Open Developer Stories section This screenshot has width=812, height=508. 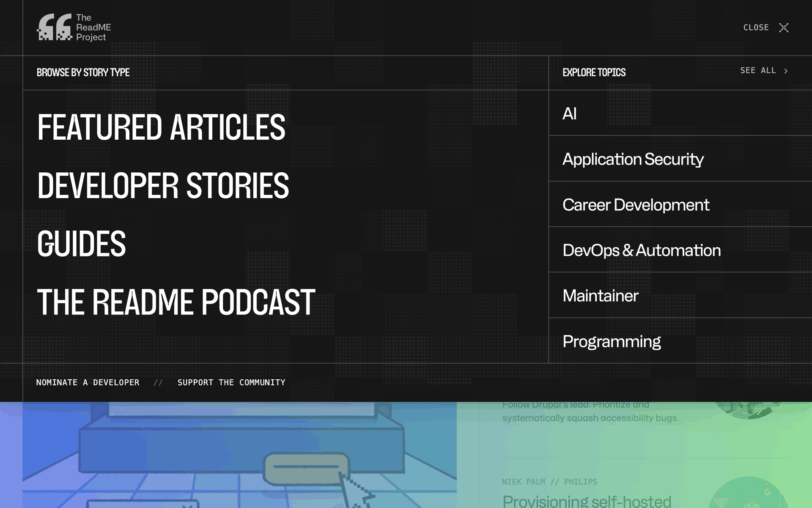click(x=163, y=185)
